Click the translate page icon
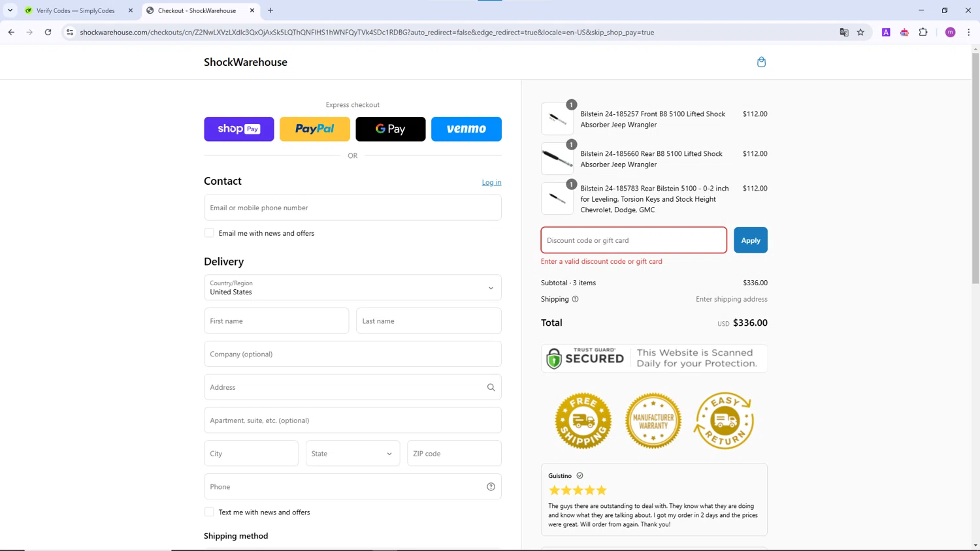This screenshot has width=980, height=551. [x=843, y=32]
